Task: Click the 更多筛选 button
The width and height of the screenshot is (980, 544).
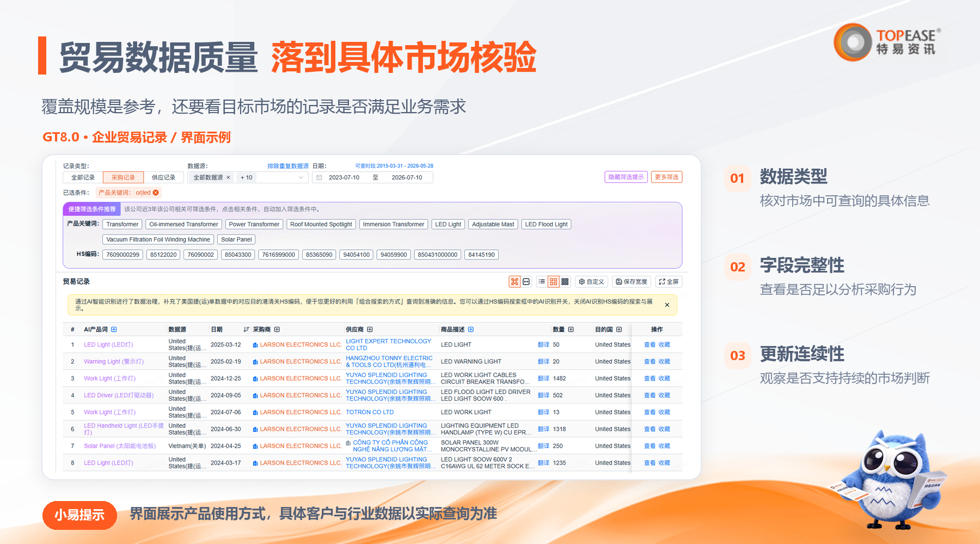Action: (666, 177)
